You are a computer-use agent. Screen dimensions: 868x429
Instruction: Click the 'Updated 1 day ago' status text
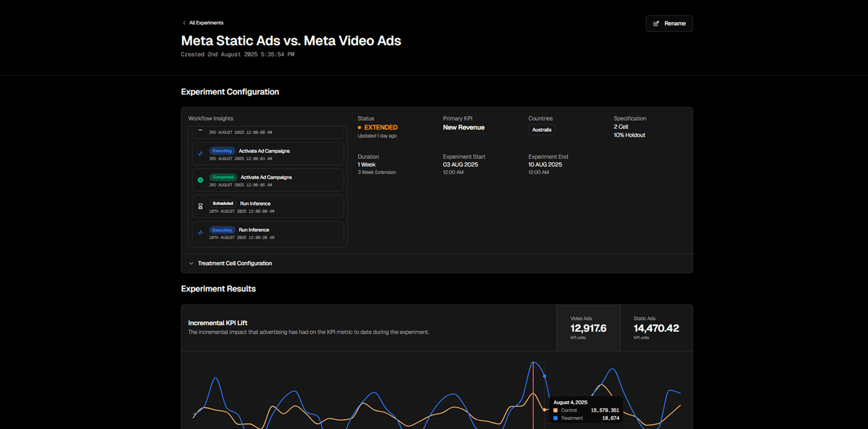pyautogui.click(x=377, y=136)
